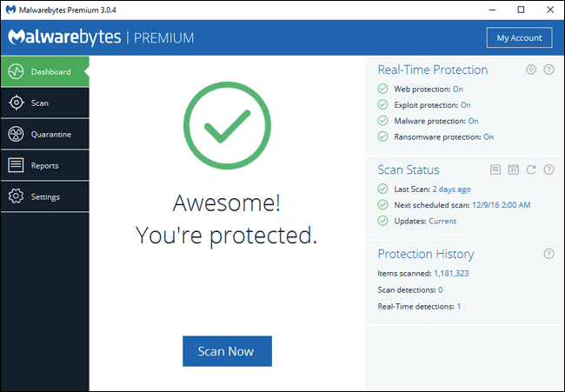
Task: Open help for Protection History
Action: pyautogui.click(x=548, y=254)
